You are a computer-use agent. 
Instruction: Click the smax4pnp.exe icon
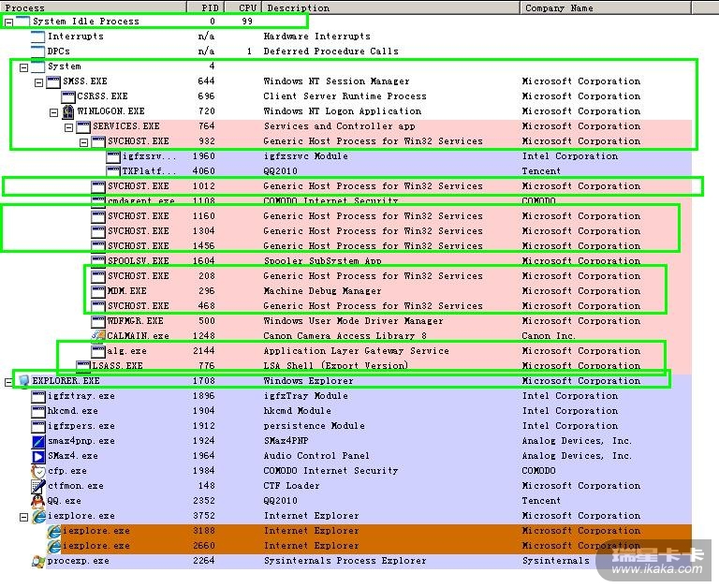(x=38, y=441)
